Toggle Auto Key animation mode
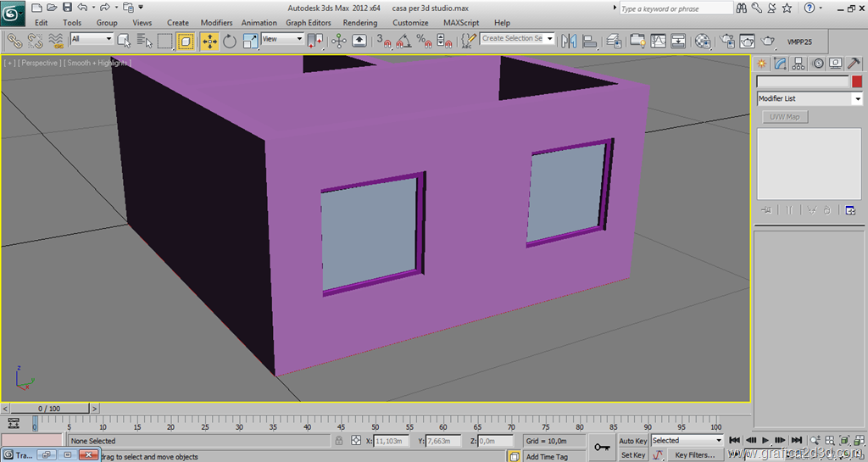This screenshot has height=462, width=868. [x=632, y=441]
